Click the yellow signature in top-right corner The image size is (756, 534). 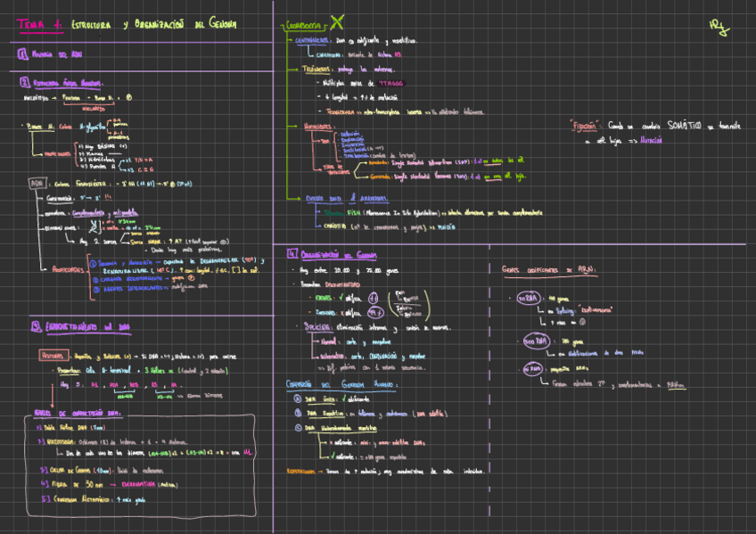pos(718,29)
